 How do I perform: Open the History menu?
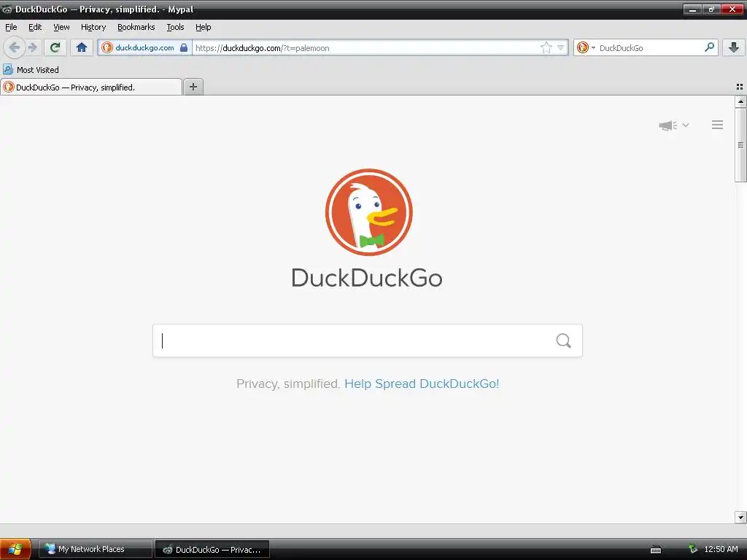point(93,27)
